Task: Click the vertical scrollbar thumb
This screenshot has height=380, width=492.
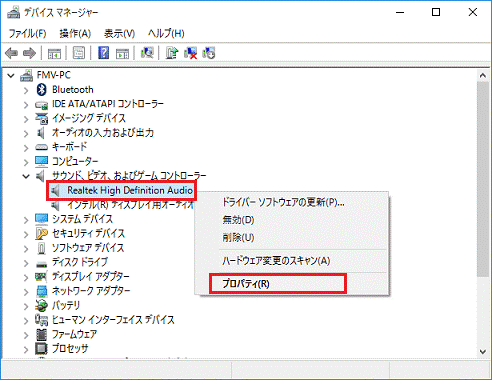Action: 483,179
